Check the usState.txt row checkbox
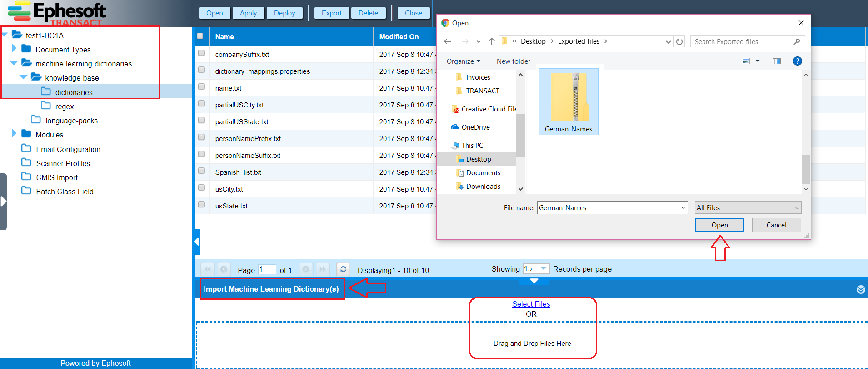 (x=201, y=204)
